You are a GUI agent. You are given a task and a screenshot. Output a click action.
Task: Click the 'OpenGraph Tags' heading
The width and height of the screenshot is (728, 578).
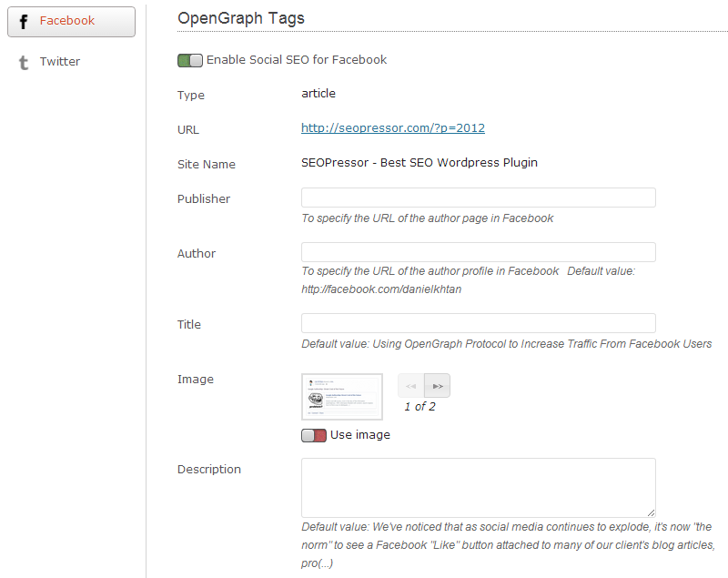[x=241, y=18]
